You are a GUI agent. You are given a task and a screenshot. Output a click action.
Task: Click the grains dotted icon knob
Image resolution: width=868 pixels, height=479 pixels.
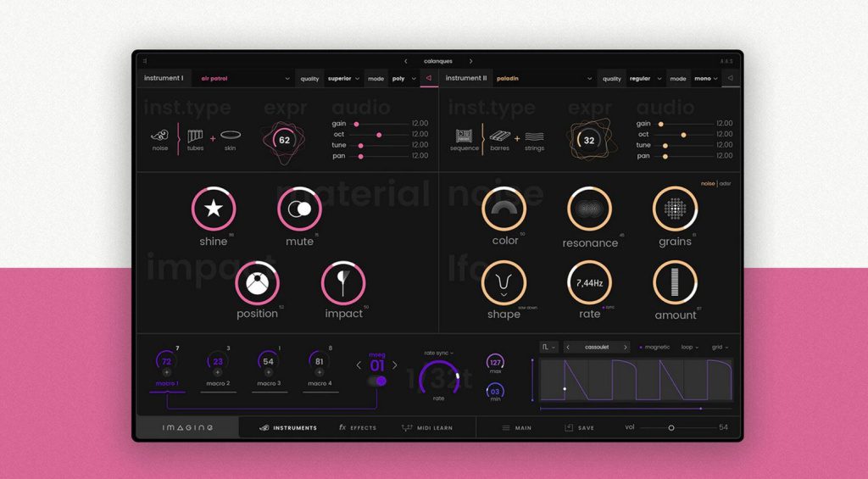coord(675,209)
